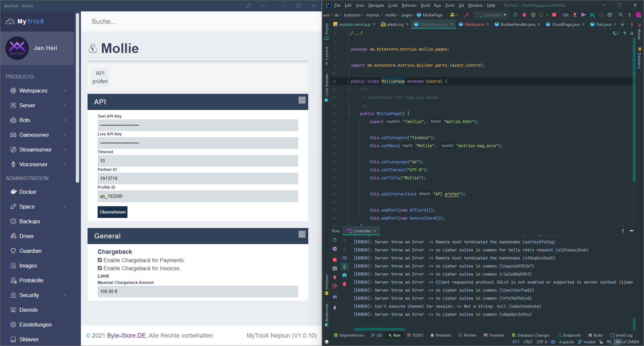
Task: Click Git update project arrow icon
Action: pos(575,15)
